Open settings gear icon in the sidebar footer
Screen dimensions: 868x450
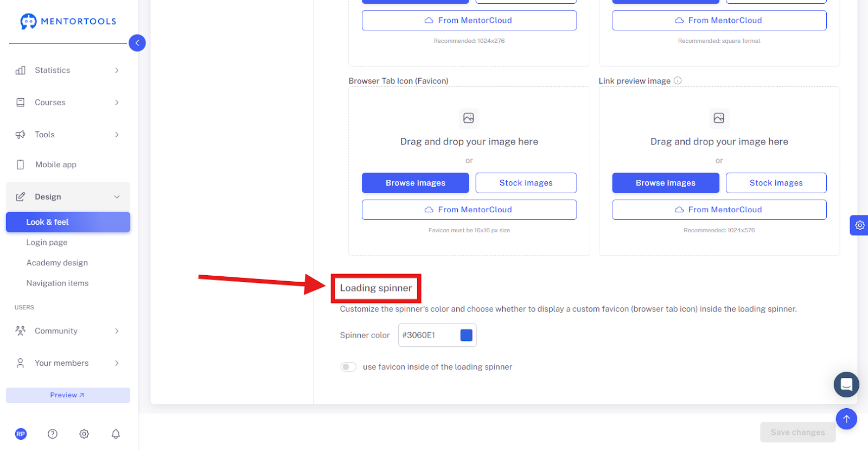[x=84, y=434]
